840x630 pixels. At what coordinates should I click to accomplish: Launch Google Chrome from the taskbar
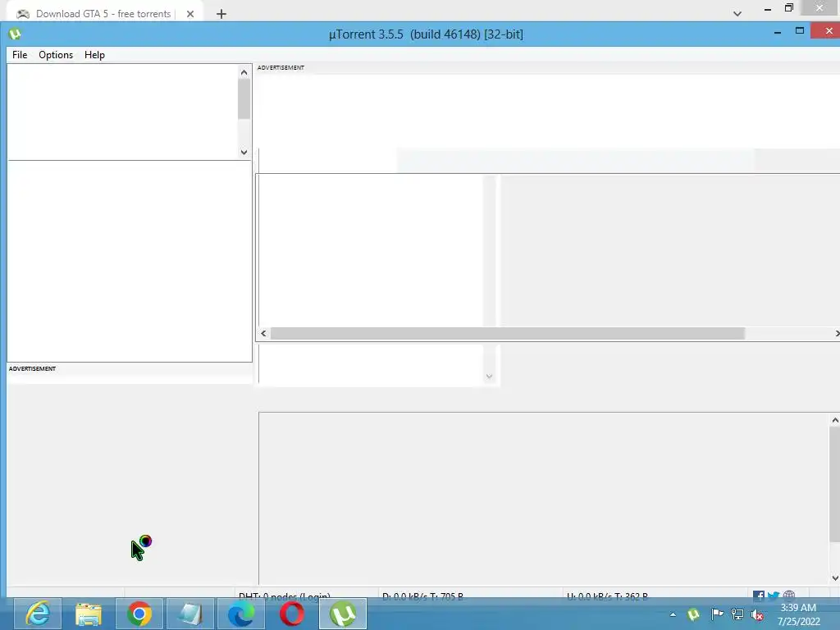pyautogui.click(x=139, y=614)
